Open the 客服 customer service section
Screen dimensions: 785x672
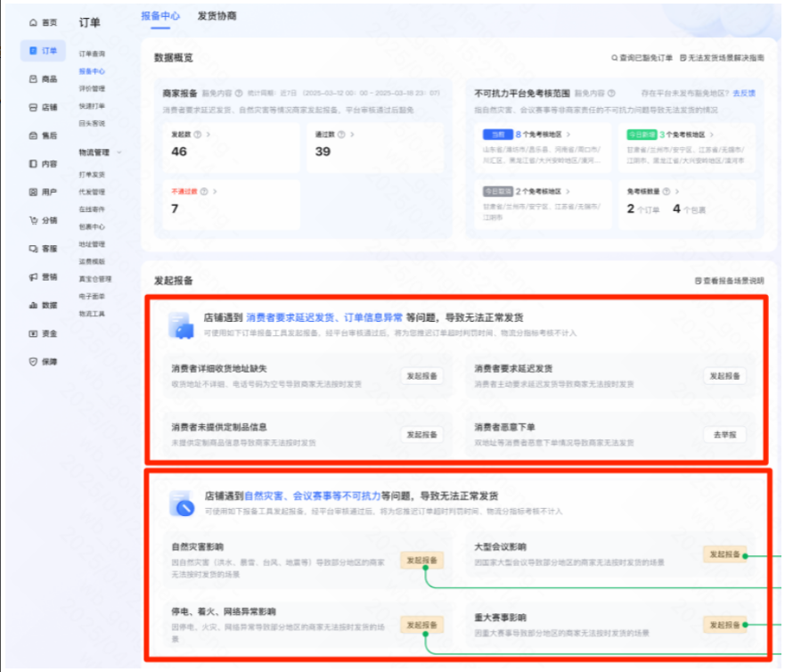coord(43,249)
